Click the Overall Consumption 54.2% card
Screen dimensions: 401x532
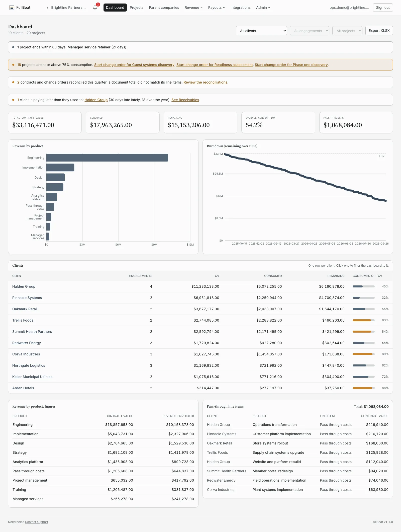click(x=278, y=122)
